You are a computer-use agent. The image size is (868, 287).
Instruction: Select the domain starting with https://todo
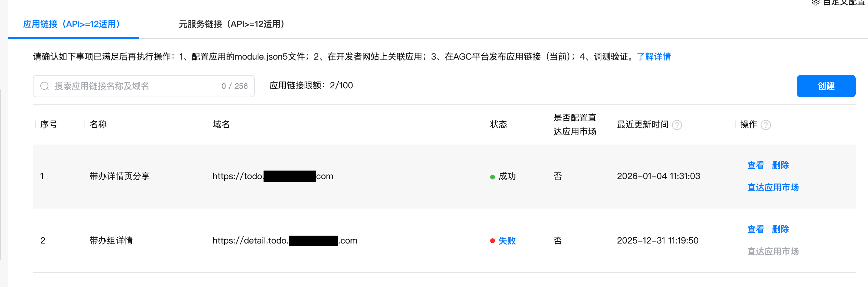pyautogui.click(x=272, y=176)
